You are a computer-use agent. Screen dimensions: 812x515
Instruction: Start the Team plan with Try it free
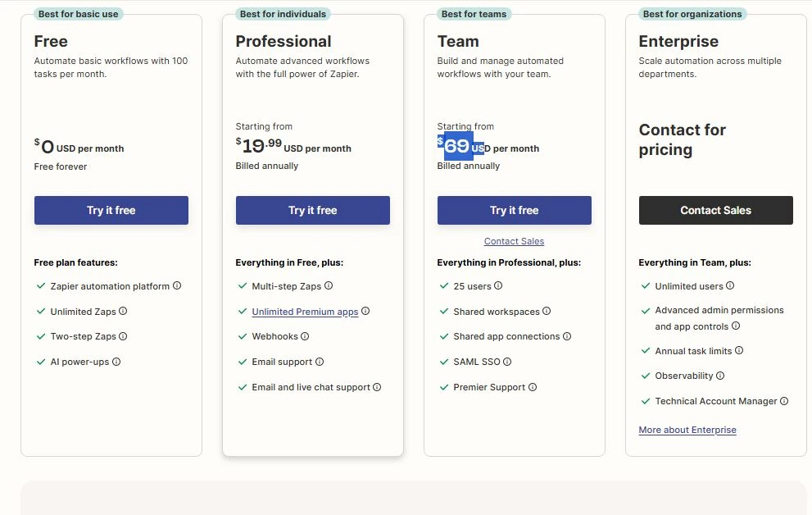515,210
